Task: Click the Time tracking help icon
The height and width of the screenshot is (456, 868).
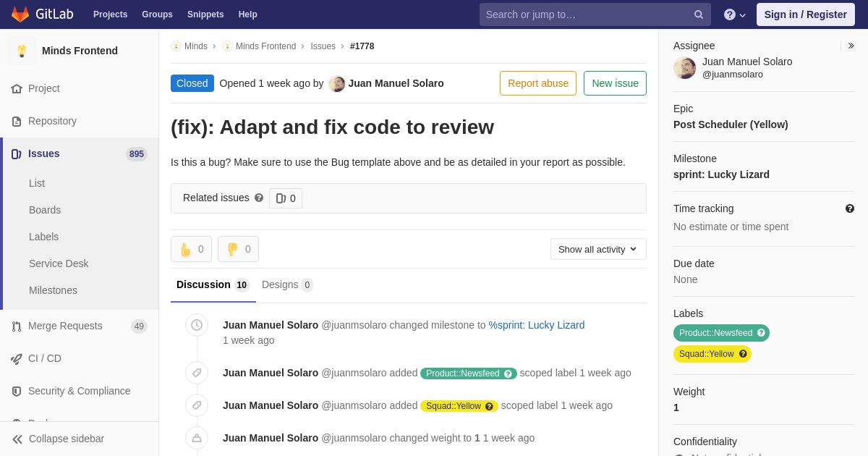Action: 850,208
